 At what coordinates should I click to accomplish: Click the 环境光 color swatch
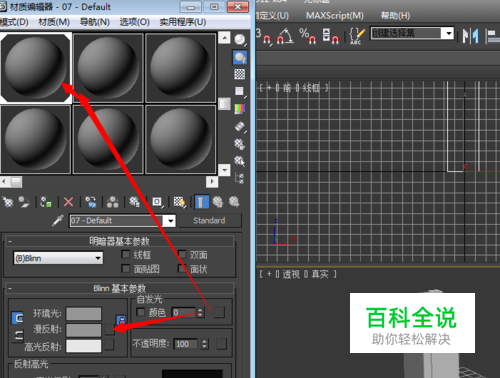(x=84, y=314)
